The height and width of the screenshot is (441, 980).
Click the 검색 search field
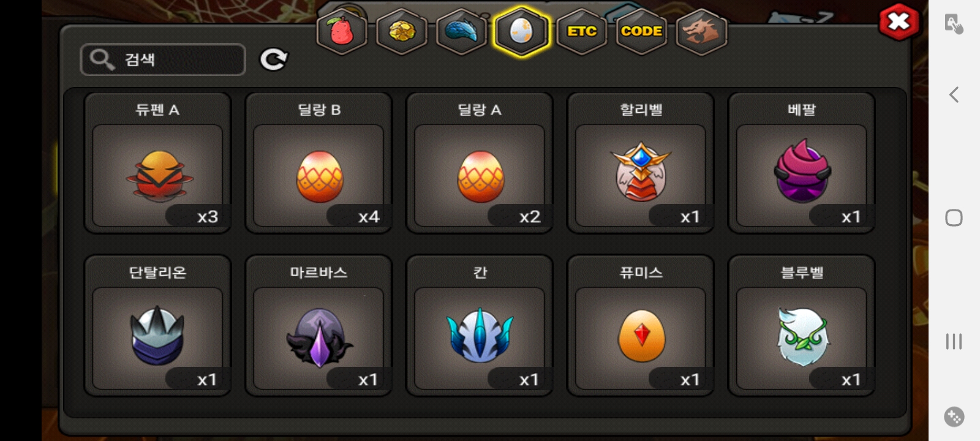tap(163, 59)
